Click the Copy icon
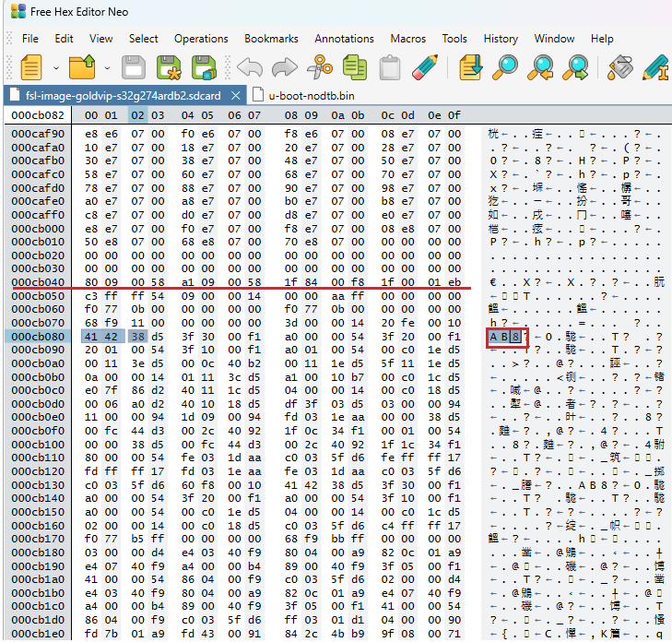 (x=355, y=67)
